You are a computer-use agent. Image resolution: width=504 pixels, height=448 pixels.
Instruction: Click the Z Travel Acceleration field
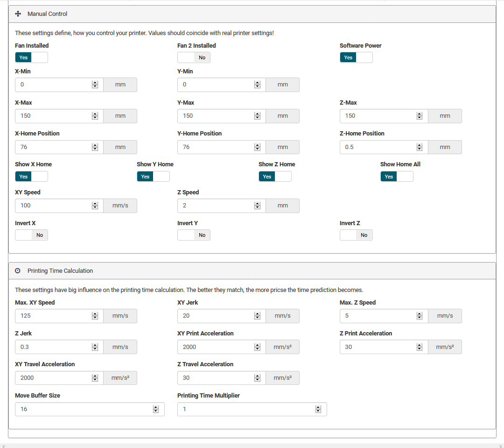click(x=222, y=378)
